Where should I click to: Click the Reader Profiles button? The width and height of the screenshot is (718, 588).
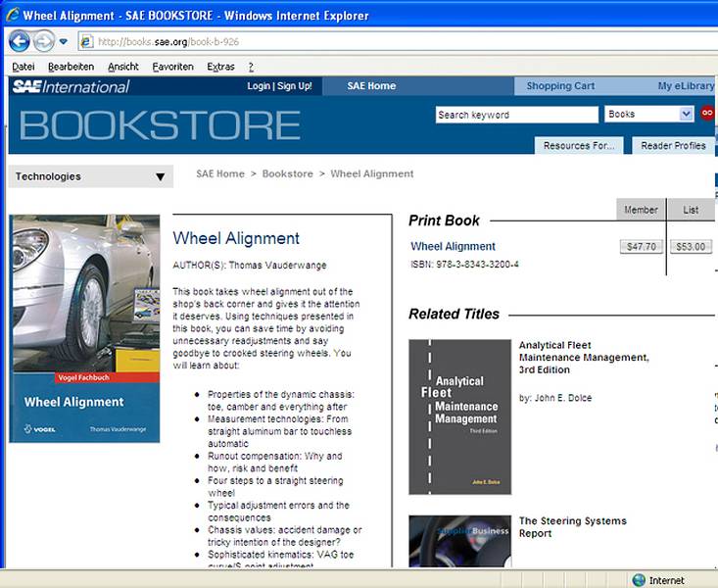[673, 145]
